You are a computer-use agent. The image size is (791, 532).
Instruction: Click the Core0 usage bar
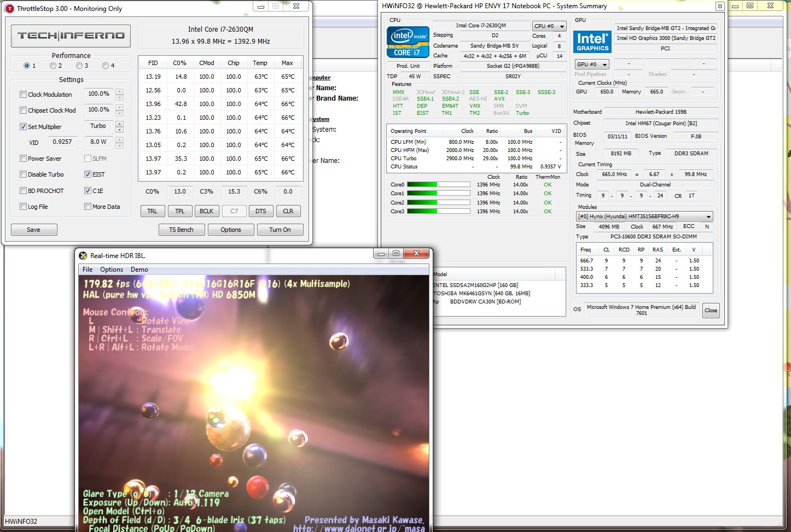(x=438, y=185)
